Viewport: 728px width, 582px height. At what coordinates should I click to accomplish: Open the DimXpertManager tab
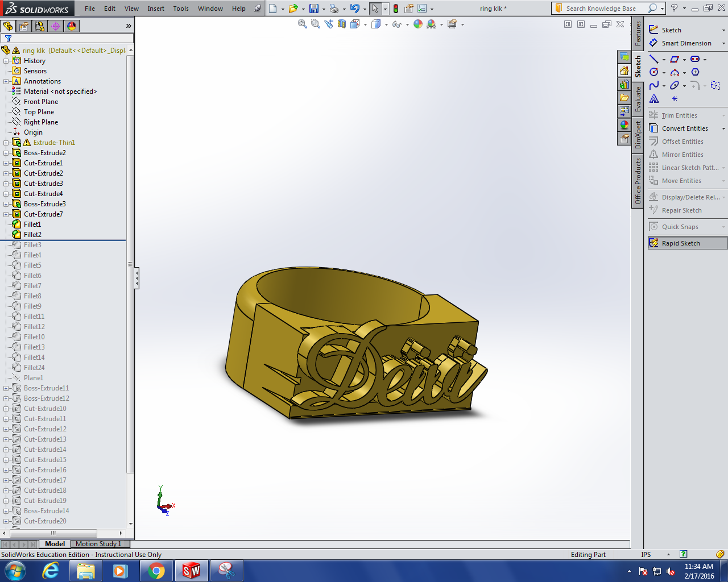(x=56, y=26)
